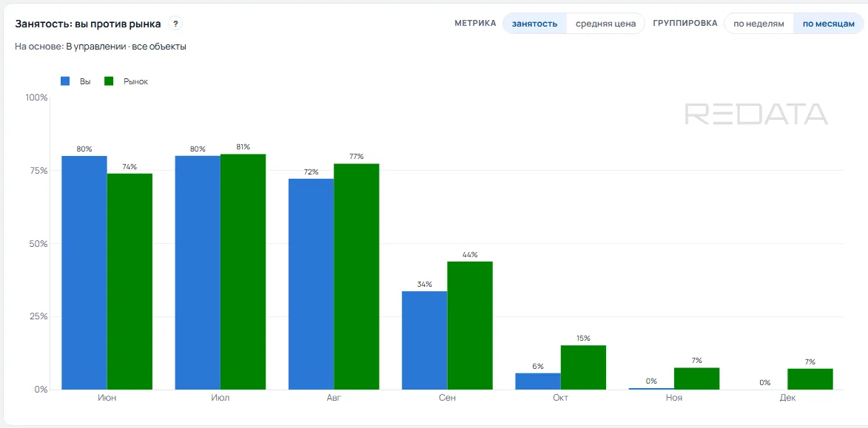This screenshot has height=428, width=868.
Task: Switch metric to «средняя цена»
Action: tap(605, 24)
